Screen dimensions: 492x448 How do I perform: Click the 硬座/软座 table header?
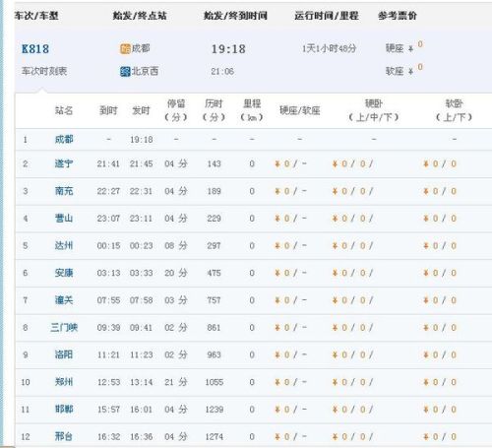pyautogui.click(x=300, y=110)
